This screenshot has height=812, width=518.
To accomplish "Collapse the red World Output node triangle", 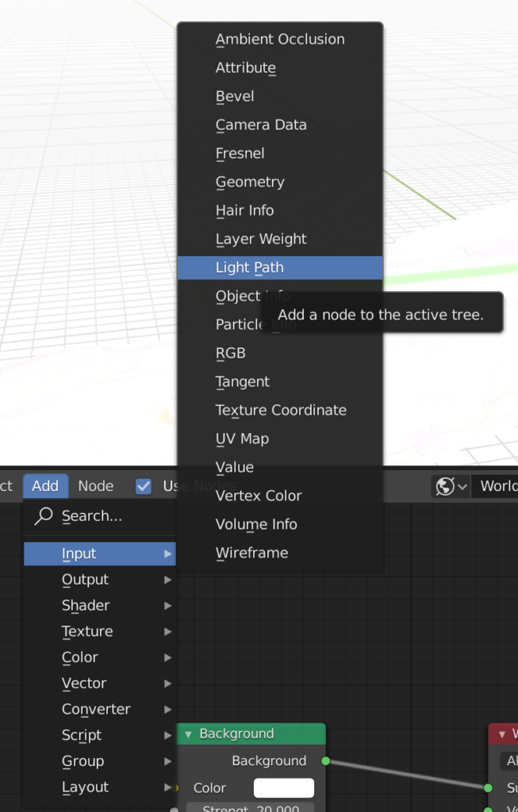I will (501, 734).
